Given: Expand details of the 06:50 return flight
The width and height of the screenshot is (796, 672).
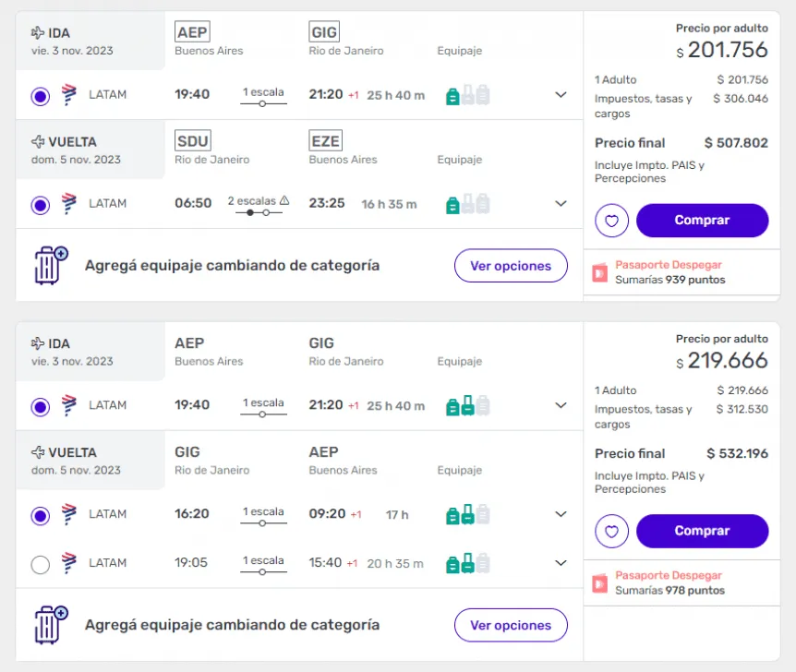Looking at the screenshot, I should [561, 204].
